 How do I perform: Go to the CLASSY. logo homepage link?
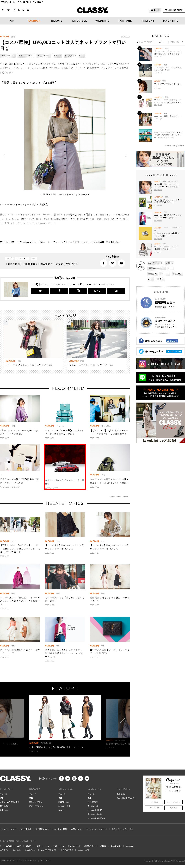92,10
